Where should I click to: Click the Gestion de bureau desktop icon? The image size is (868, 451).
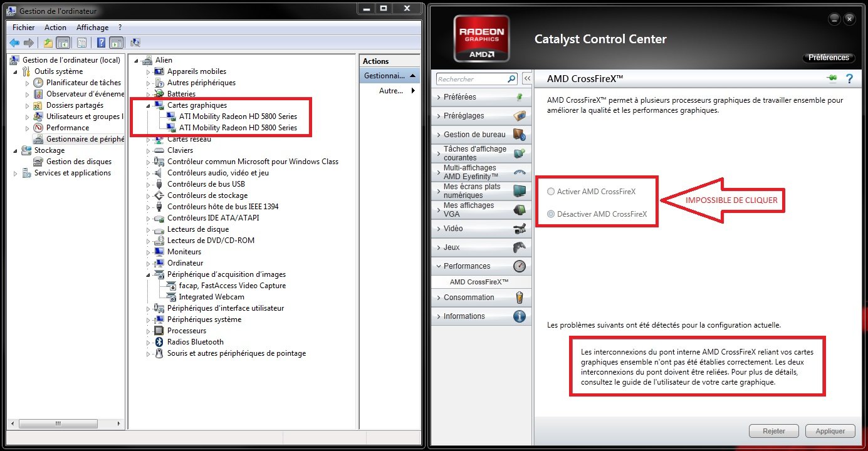tap(519, 135)
